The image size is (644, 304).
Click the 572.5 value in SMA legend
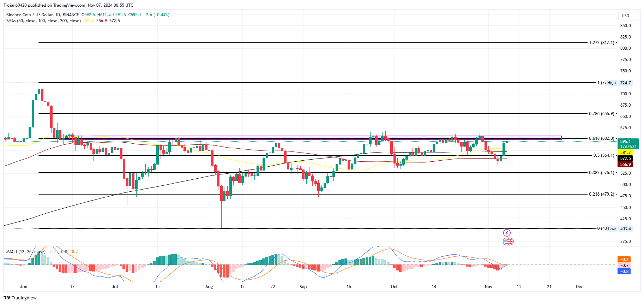coord(115,21)
